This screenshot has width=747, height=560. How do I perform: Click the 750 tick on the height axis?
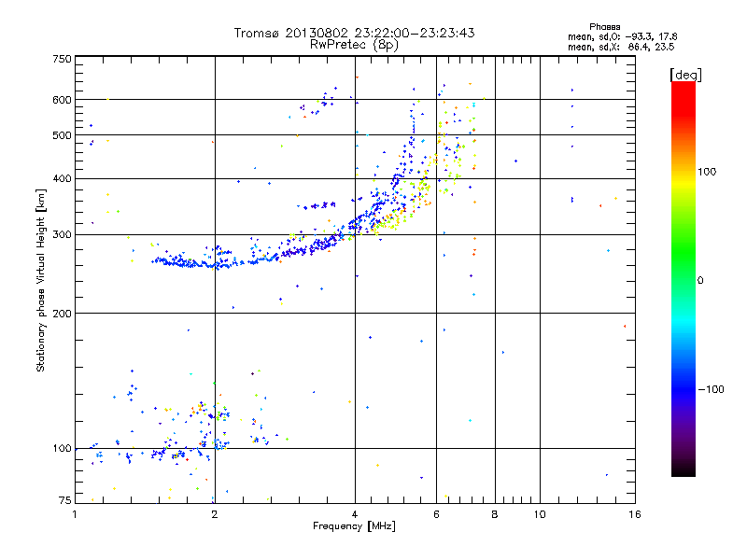[62, 59]
